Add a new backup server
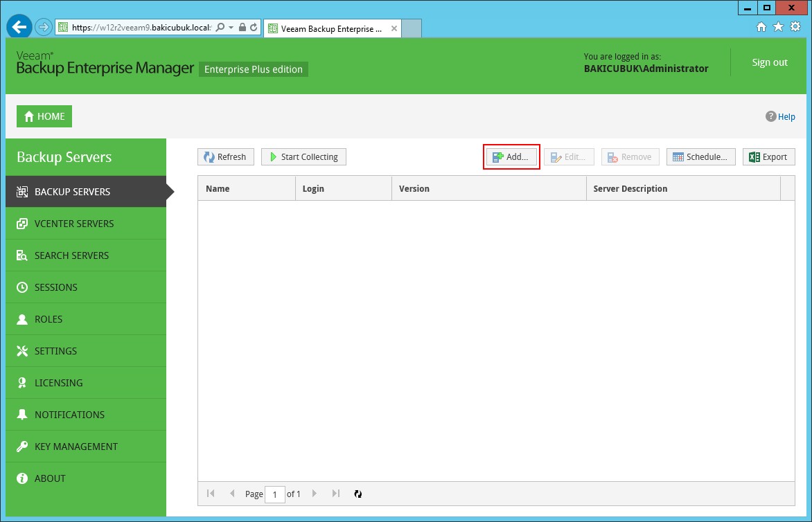The image size is (812, 522). (511, 157)
